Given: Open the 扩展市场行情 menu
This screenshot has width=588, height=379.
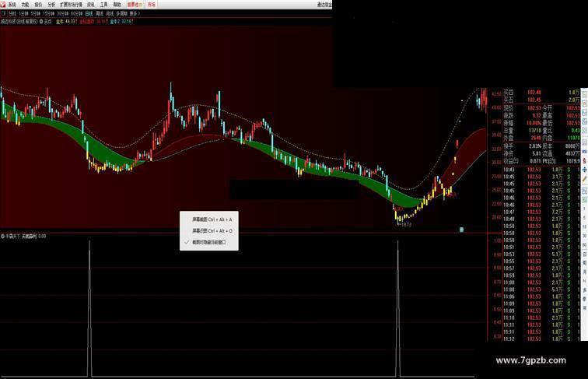Looking at the screenshot, I should 72,5.
